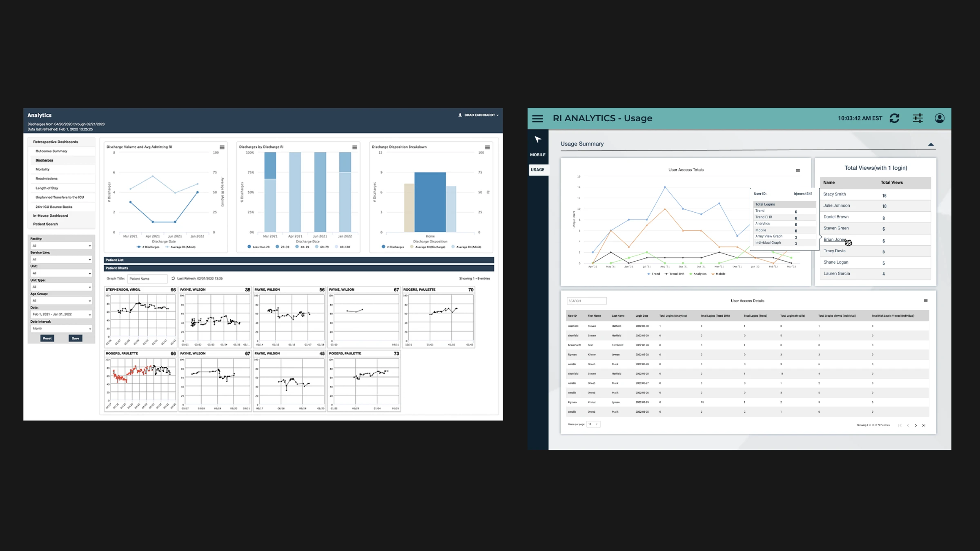Select Mortality in the sidebar
The width and height of the screenshot is (980, 551).
(42, 169)
